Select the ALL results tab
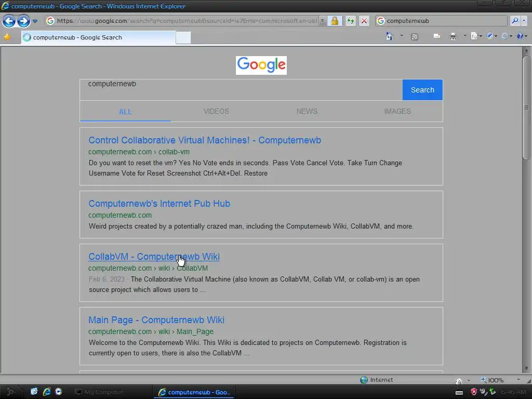This screenshot has width=532, height=399. click(x=125, y=111)
